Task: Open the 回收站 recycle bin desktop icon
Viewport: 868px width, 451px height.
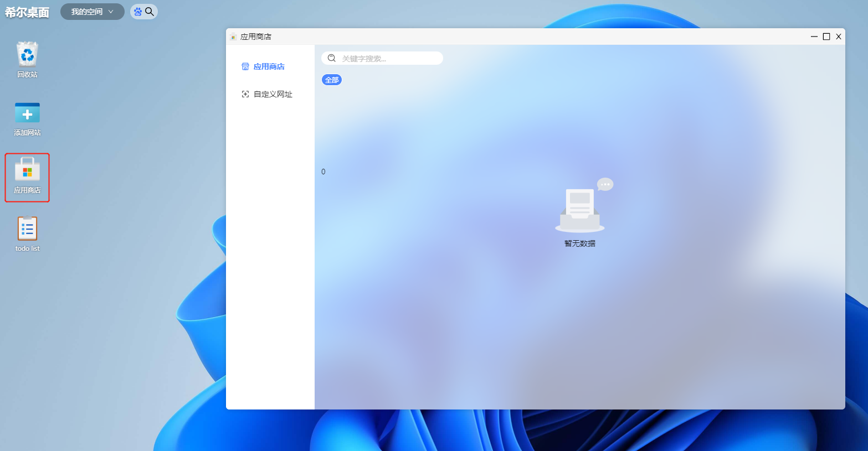Action: click(x=27, y=59)
